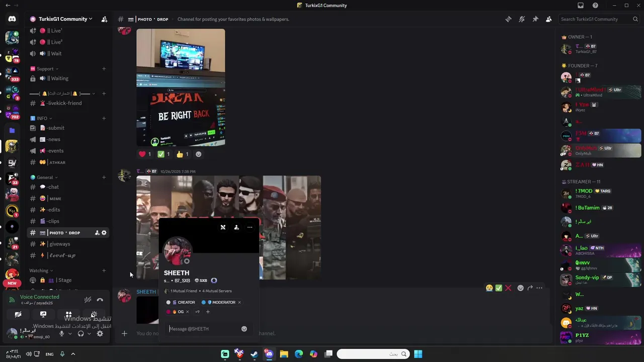Screen dimensions: 644x362
Task: View 1 Mutual Friend in profile popup
Action: coord(184,291)
